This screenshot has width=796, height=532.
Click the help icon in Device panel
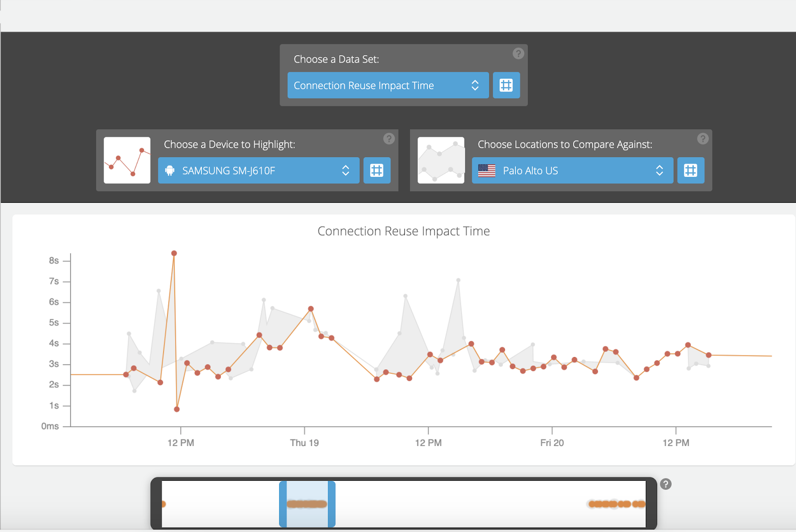(x=389, y=139)
